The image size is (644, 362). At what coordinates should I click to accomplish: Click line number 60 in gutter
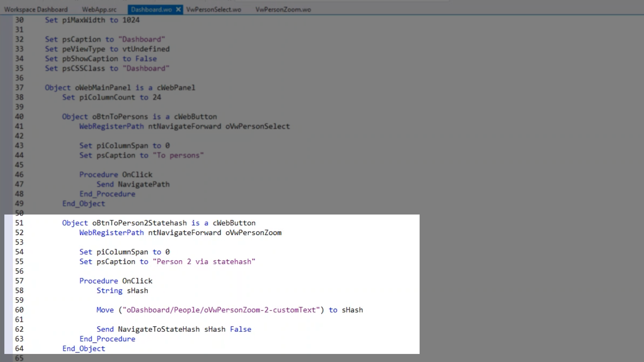pyautogui.click(x=19, y=310)
